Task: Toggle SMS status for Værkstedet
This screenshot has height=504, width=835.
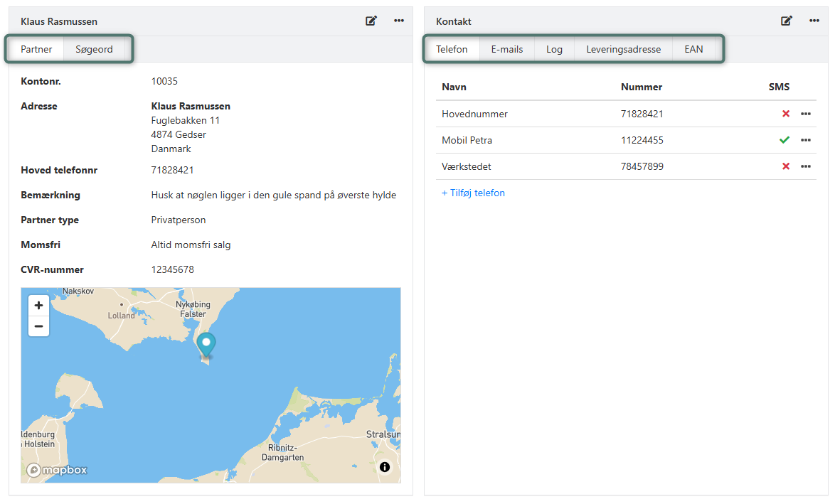Action: [786, 166]
